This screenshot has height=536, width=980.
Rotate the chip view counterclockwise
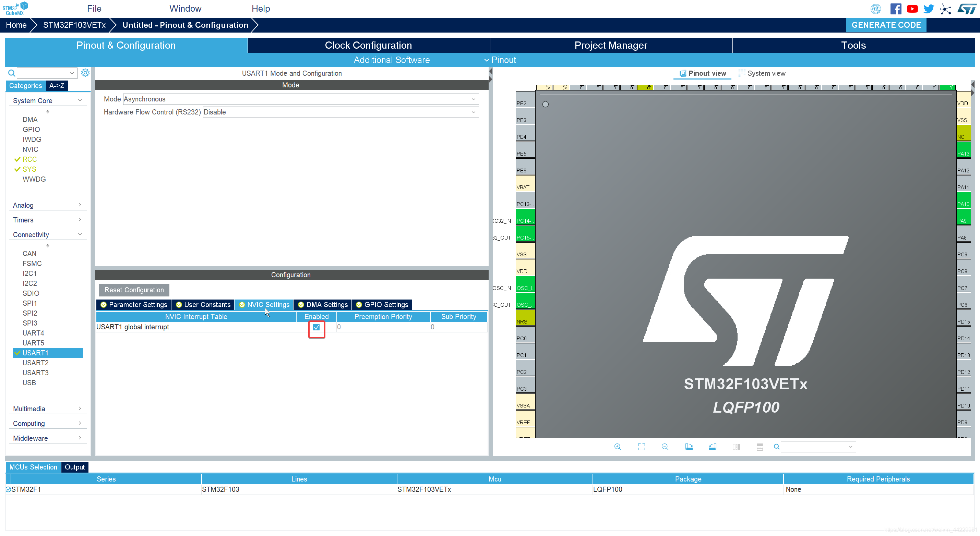coord(713,447)
